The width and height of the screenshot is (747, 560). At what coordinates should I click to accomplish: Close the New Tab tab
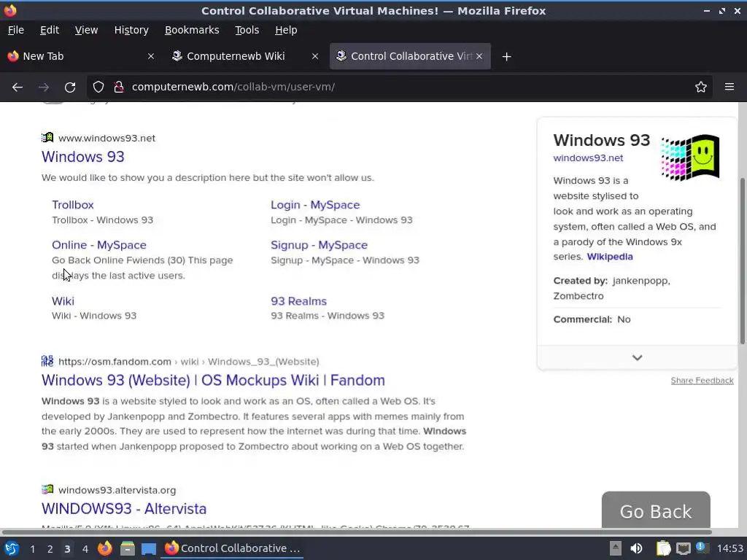pos(150,56)
